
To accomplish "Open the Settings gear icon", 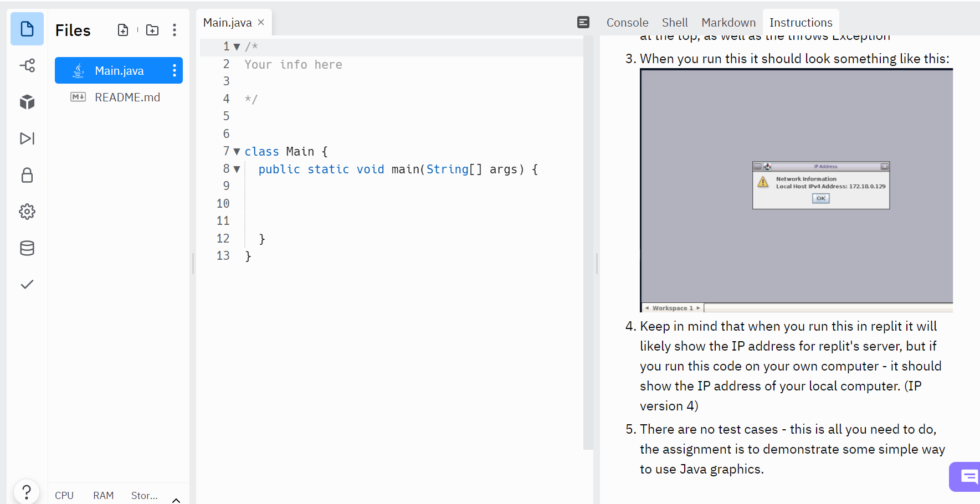I will (27, 212).
